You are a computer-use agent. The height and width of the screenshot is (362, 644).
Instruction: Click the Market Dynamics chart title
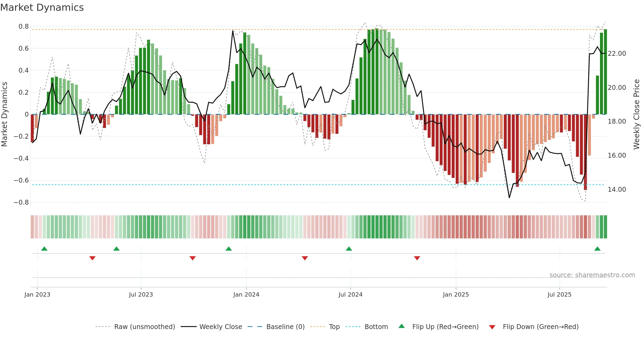click(42, 8)
